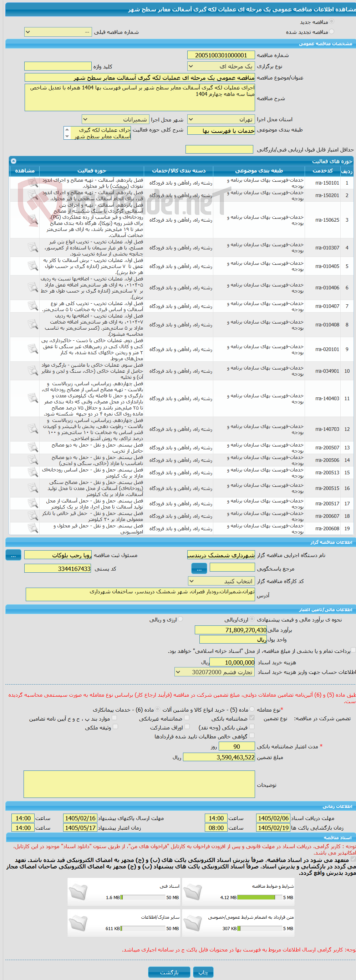View details of activity row rra-140703
The image size is (356, 980).
33,429
